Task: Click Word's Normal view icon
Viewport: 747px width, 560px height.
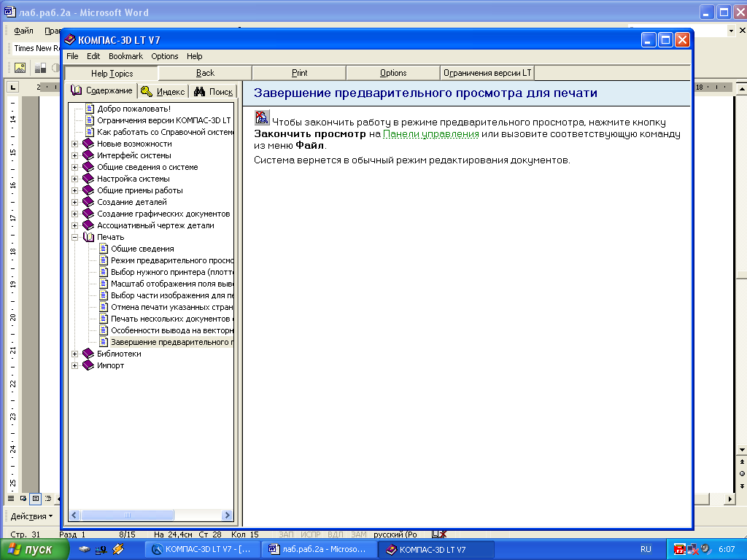Action: coord(10,499)
